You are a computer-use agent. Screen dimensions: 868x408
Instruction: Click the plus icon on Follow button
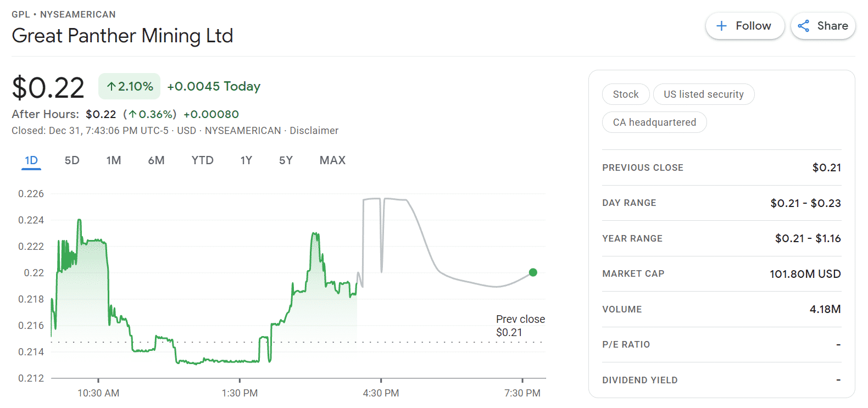(x=722, y=26)
